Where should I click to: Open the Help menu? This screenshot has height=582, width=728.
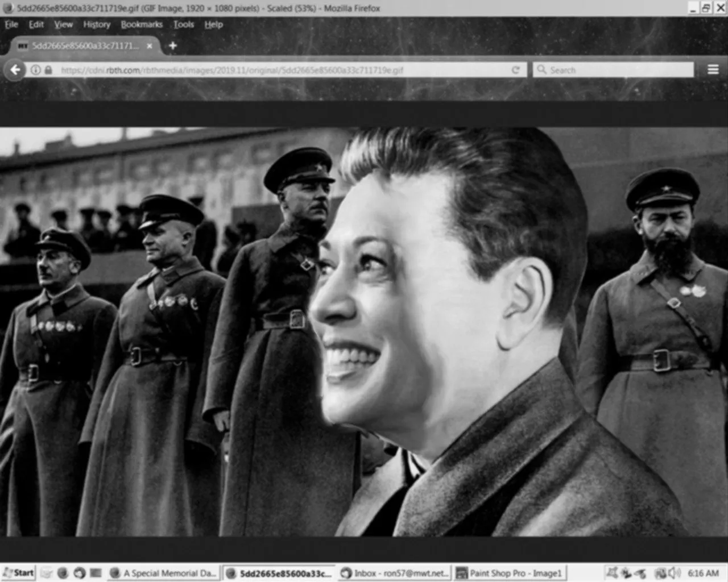[x=214, y=24]
